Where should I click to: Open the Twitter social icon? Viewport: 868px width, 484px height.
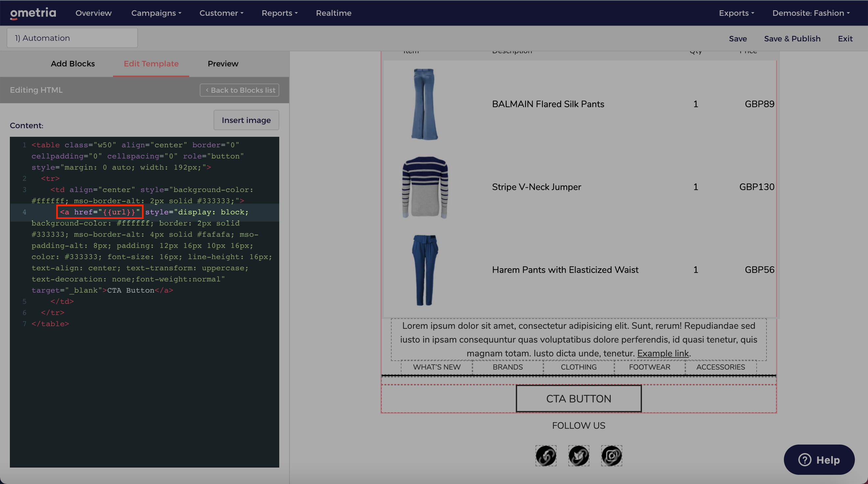click(x=579, y=456)
